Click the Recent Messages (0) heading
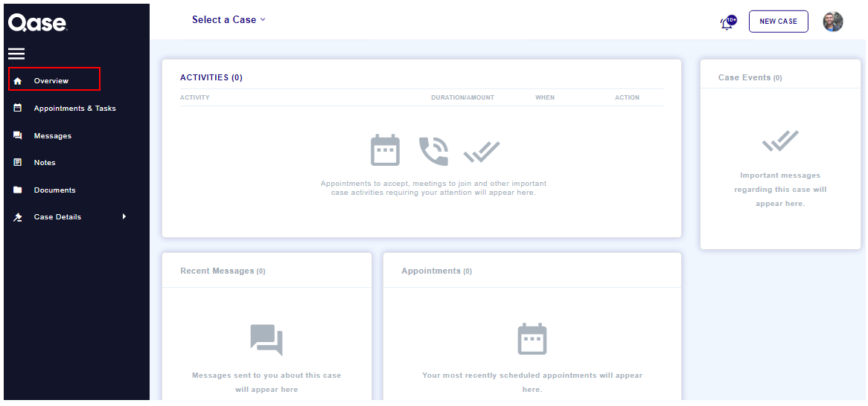868x406 pixels. click(x=223, y=271)
